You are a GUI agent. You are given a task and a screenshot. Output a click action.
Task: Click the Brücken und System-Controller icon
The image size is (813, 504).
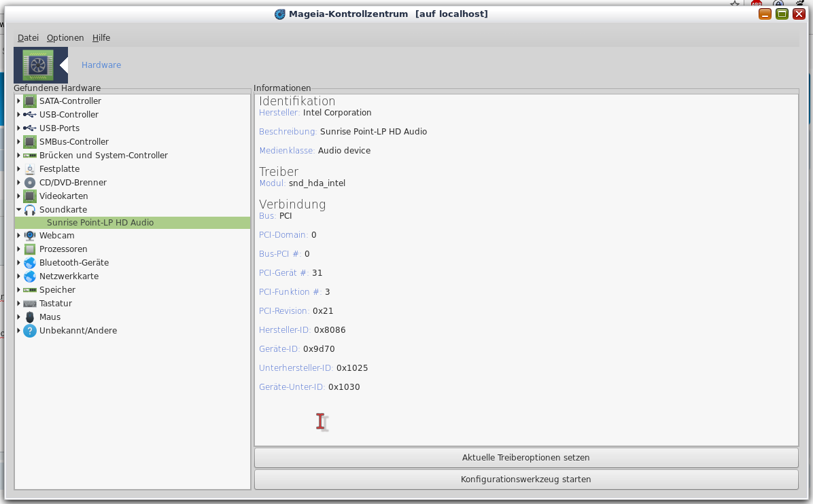tap(30, 156)
